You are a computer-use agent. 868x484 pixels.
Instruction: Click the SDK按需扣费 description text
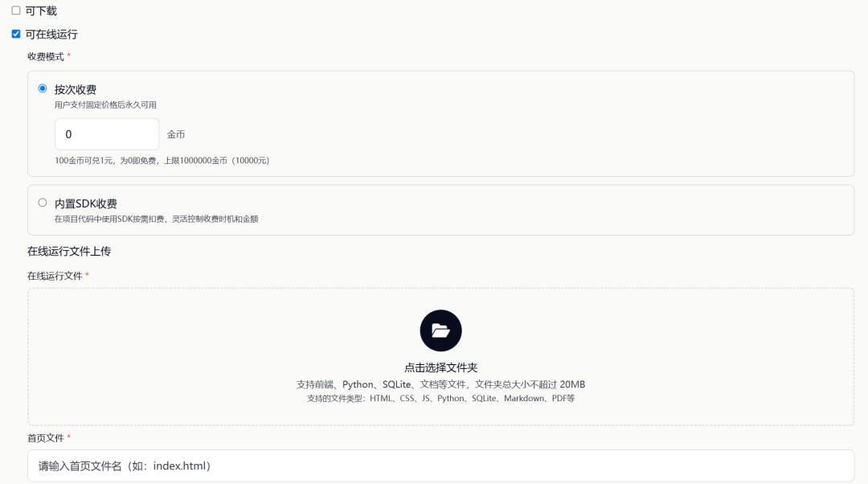click(156, 219)
